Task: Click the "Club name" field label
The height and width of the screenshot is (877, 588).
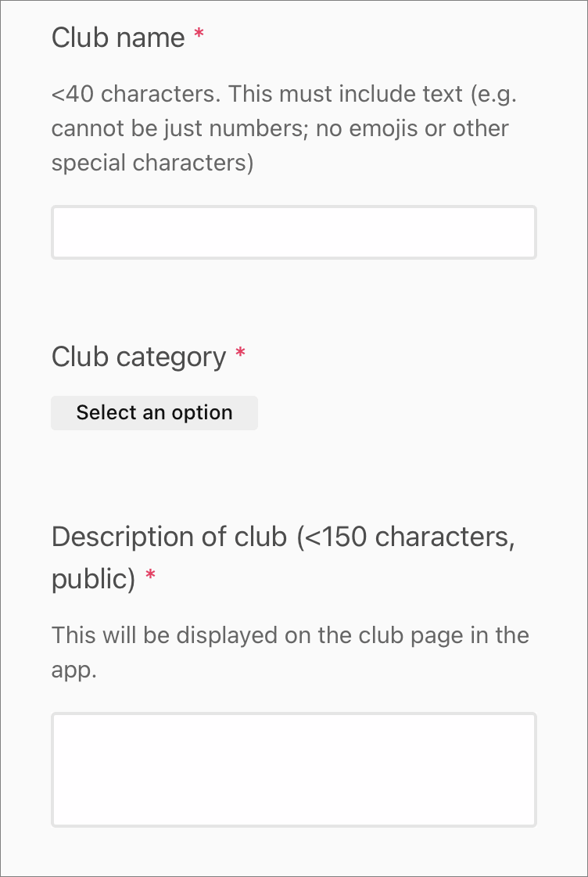Action: point(118,38)
